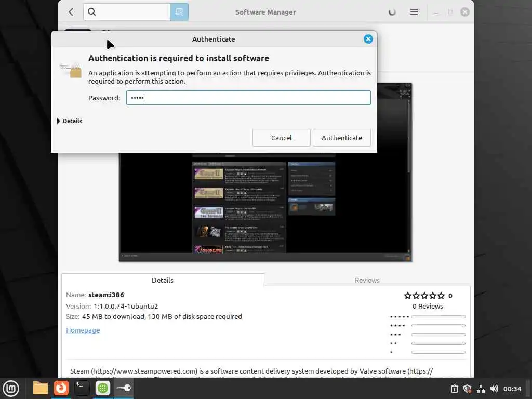532x399 pixels.
Task: Click version text 1:1.0.0.74-1ubuntu2
Action: point(126,306)
